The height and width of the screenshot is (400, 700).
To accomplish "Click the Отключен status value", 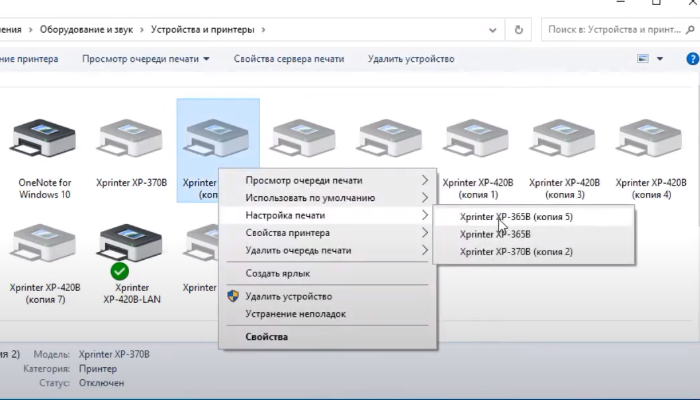I will [x=101, y=383].
